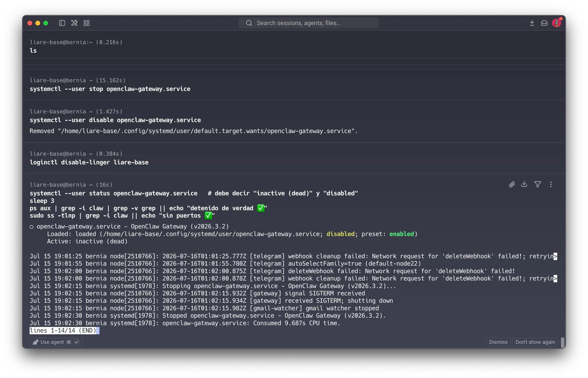This screenshot has height=378, width=588.
Task: Select the 'systemctl --user disable' command line
Action: [x=115, y=120]
